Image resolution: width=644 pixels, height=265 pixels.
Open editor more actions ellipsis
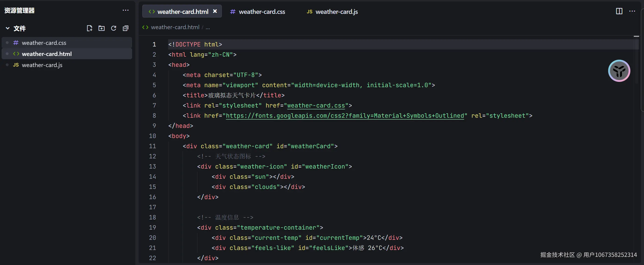pos(632,11)
